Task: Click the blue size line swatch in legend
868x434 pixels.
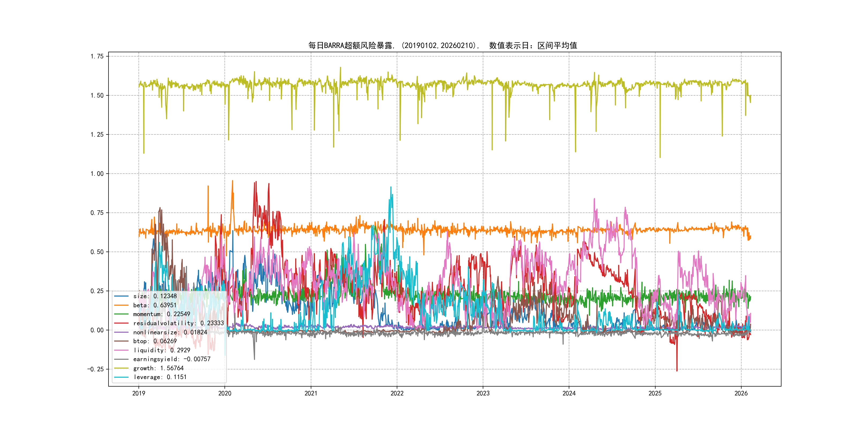Action: point(121,296)
